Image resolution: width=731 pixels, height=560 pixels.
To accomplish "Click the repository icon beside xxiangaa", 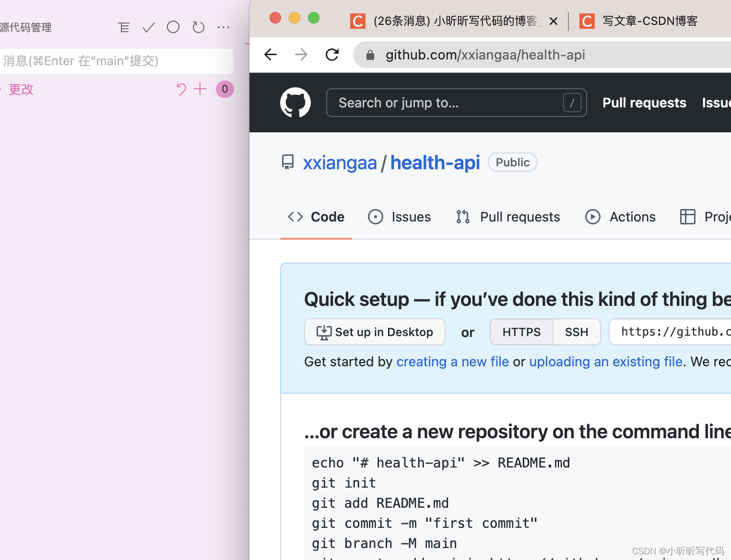I will pyautogui.click(x=288, y=162).
